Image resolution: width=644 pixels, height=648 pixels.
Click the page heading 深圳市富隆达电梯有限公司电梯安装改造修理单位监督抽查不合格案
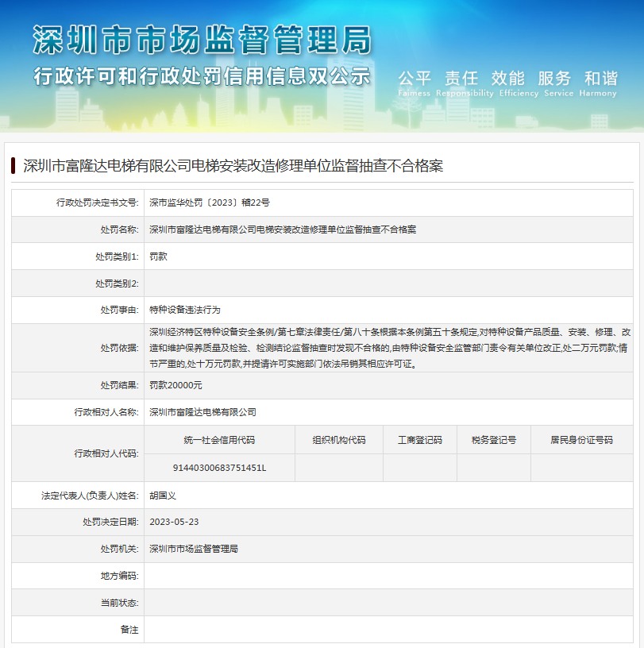[233, 166]
